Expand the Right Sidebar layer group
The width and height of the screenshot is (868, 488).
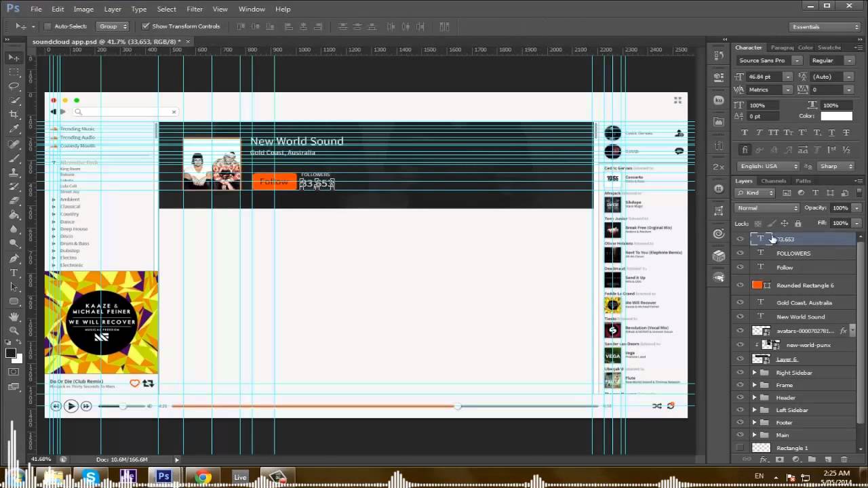(754, 373)
